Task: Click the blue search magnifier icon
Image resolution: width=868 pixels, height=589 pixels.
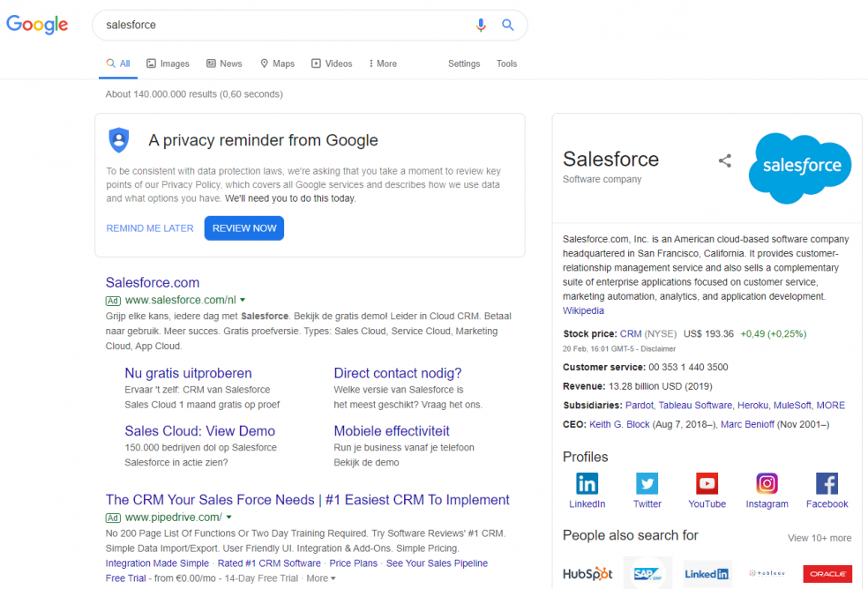Action: (x=507, y=25)
